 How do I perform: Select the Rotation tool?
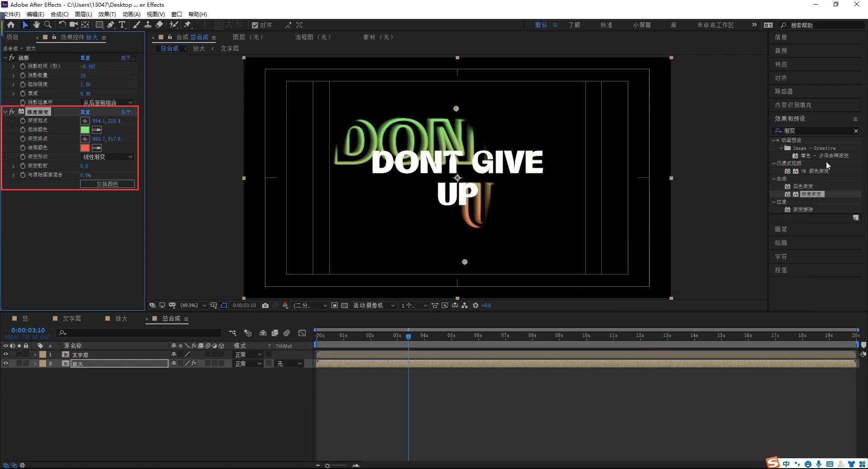click(62, 25)
